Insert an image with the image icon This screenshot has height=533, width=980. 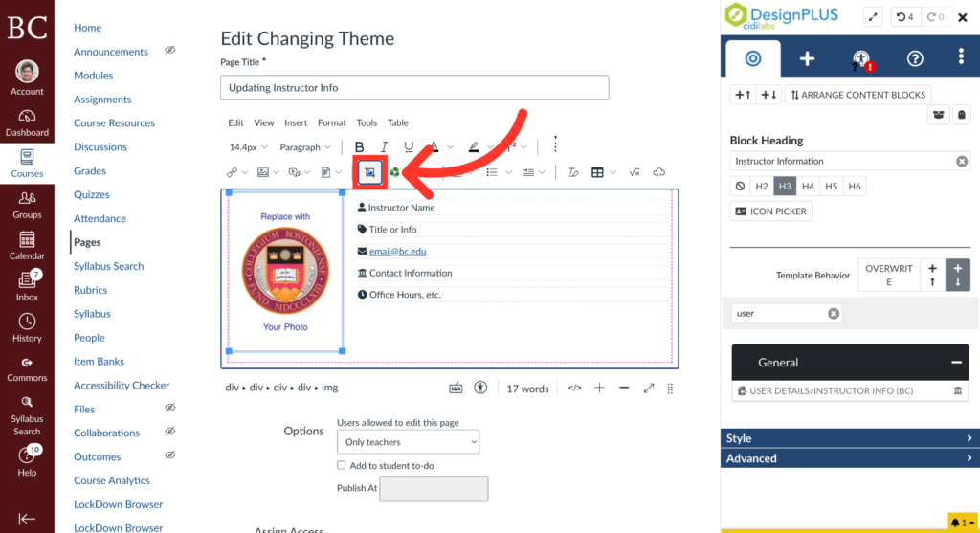click(x=263, y=172)
